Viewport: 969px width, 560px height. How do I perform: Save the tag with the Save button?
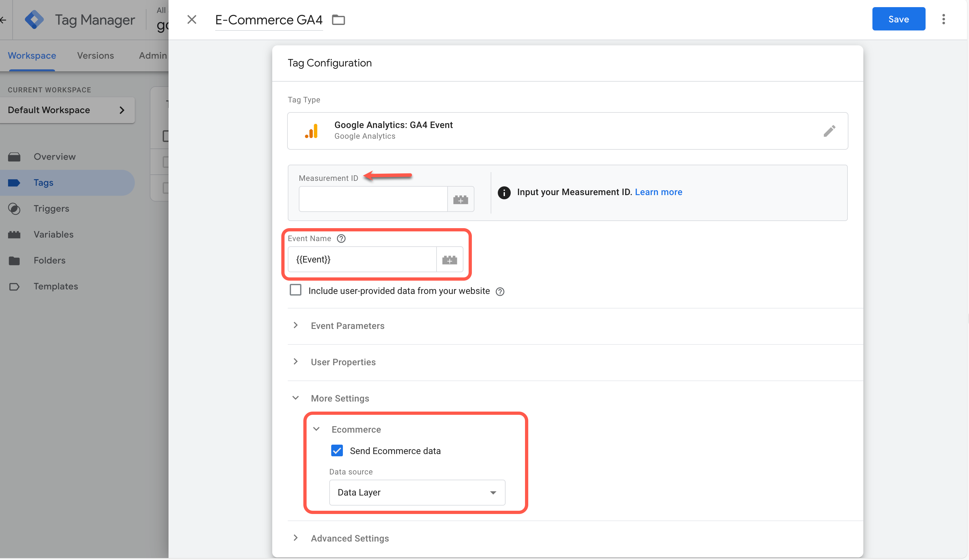pos(899,19)
